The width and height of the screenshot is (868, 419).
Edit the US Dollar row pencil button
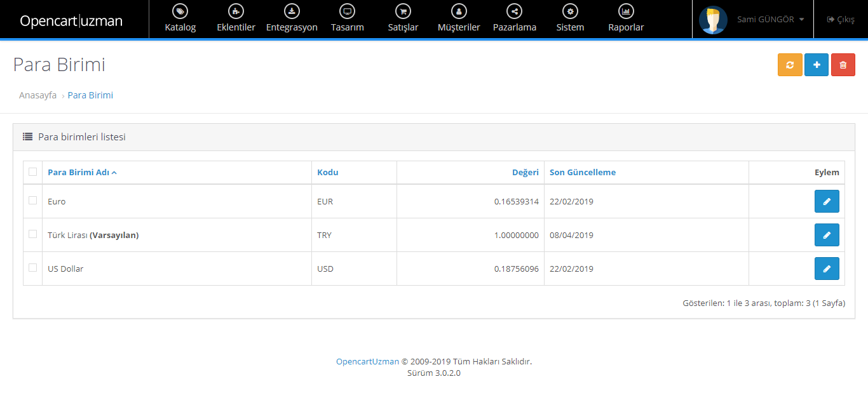coord(826,269)
